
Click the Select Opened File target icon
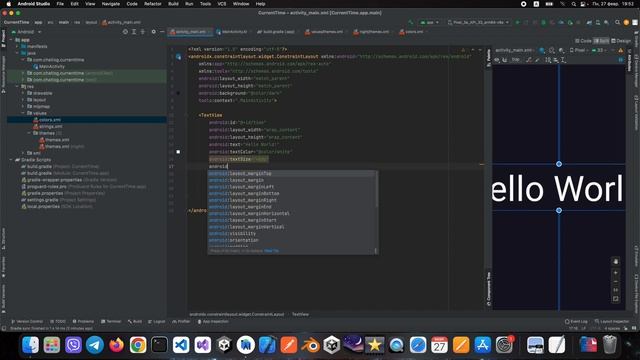[x=125, y=31]
